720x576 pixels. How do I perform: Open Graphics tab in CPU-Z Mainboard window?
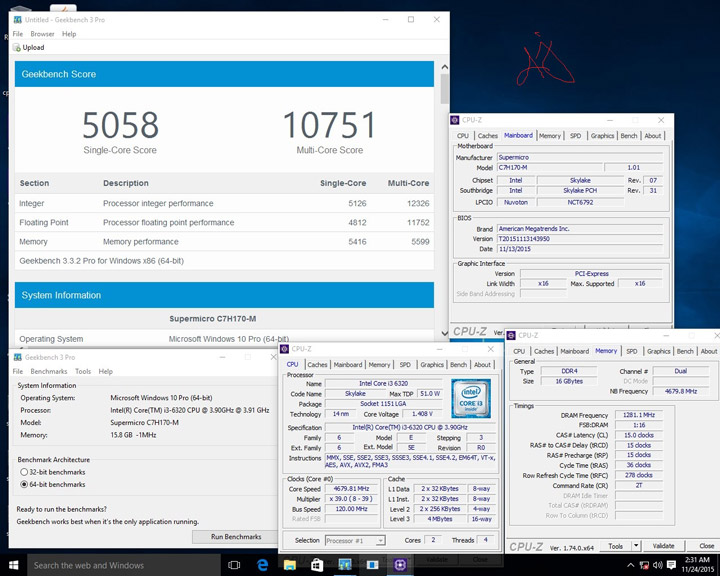[x=602, y=136]
